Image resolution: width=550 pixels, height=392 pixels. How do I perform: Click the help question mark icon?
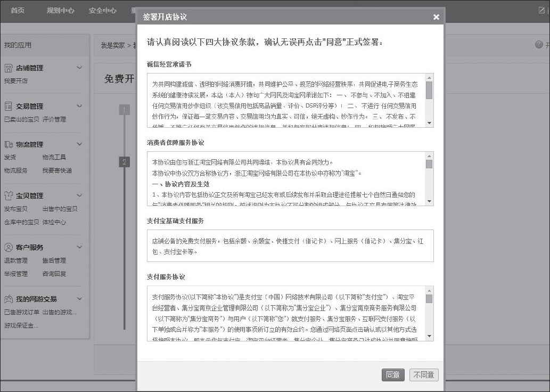click(539, 45)
